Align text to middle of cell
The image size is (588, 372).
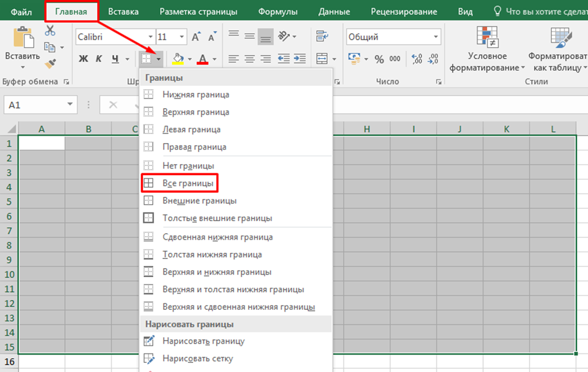point(249,36)
